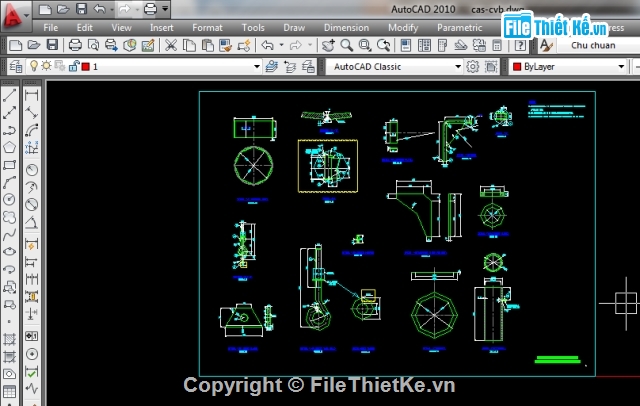Select the Rectangle tool
Screen dimensions: 640x406
[9, 165]
